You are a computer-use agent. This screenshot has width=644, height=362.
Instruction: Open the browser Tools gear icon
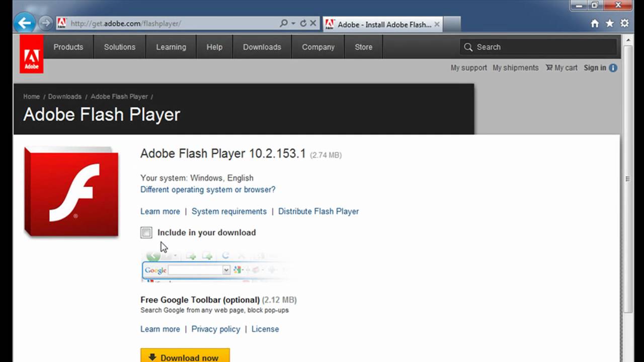coord(625,24)
